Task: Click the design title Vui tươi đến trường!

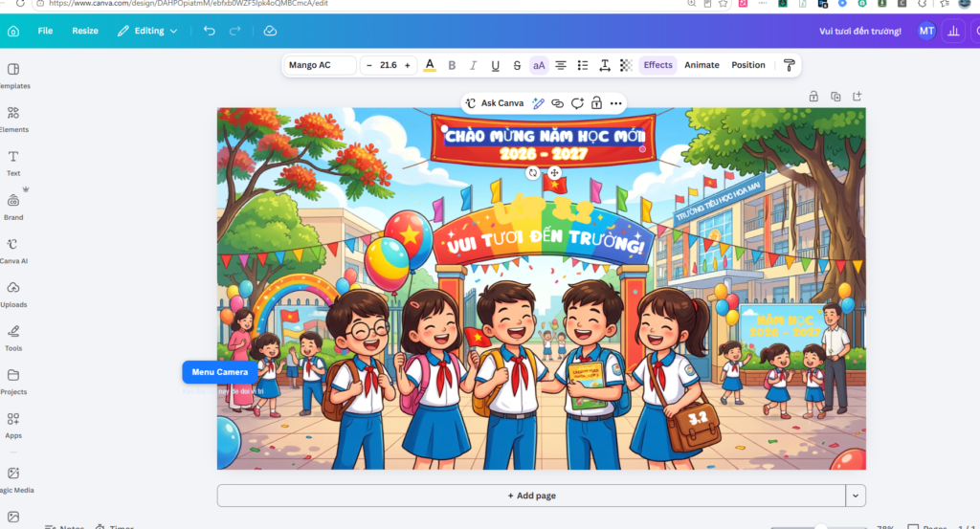Action: (860, 31)
